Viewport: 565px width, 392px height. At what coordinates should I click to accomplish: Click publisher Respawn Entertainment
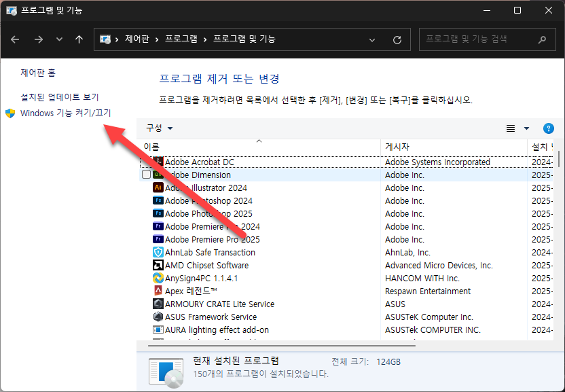tap(428, 291)
